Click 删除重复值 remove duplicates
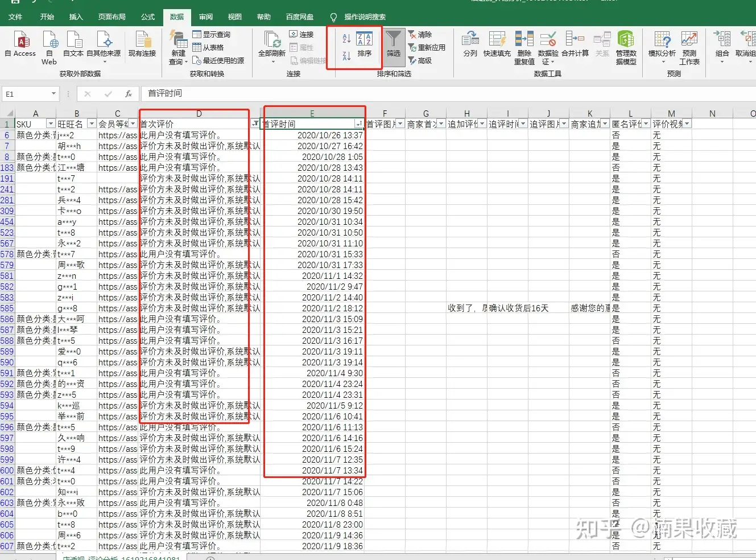 click(524, 48)
